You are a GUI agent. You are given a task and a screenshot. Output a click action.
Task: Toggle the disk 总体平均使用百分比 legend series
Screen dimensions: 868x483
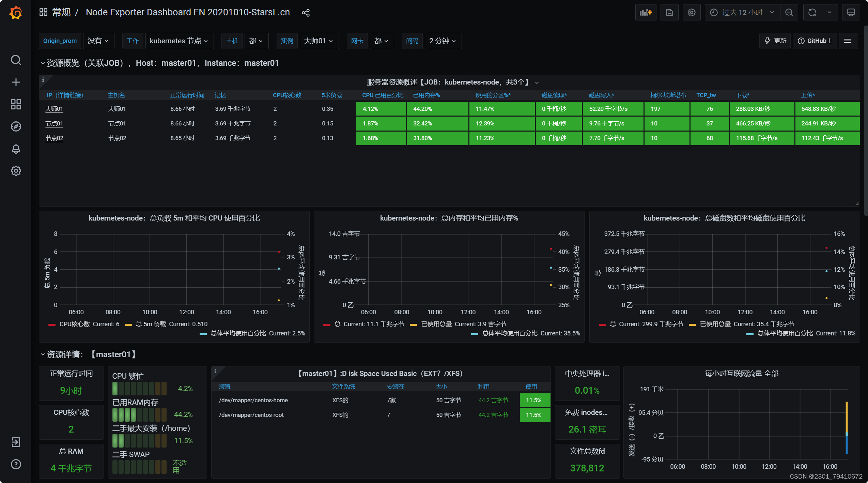(x=785, y=333)
